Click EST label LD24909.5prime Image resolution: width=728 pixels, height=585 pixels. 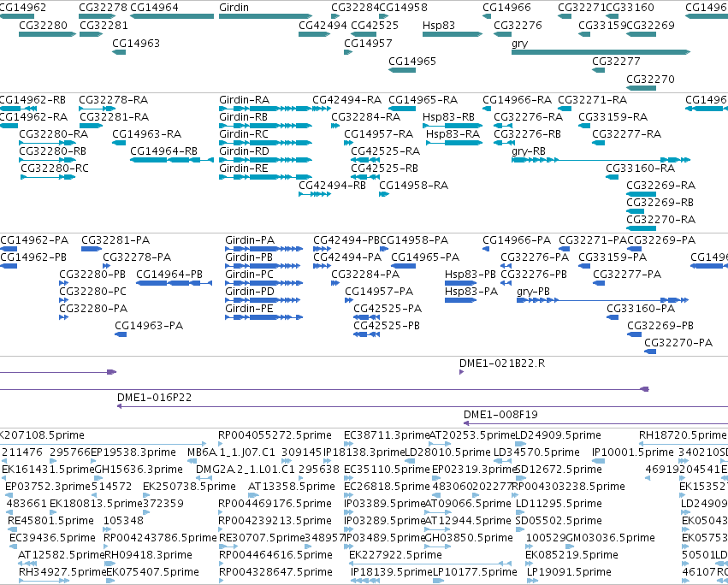click(559, 435)
